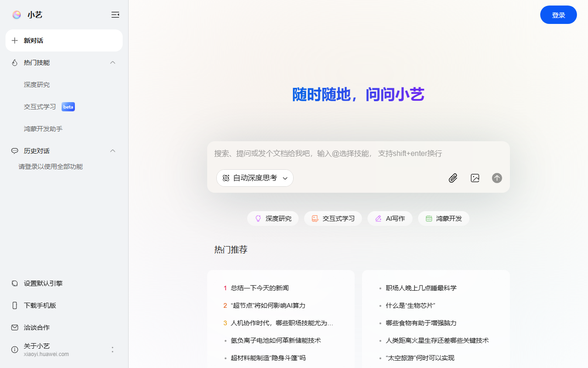Click the beta badge next to 交互式学习
The height and width of the screenshot is (368, 588).
click(68, 107)
